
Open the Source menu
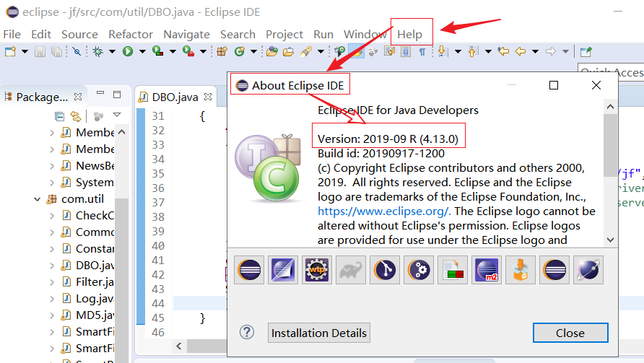coord(79,35)
